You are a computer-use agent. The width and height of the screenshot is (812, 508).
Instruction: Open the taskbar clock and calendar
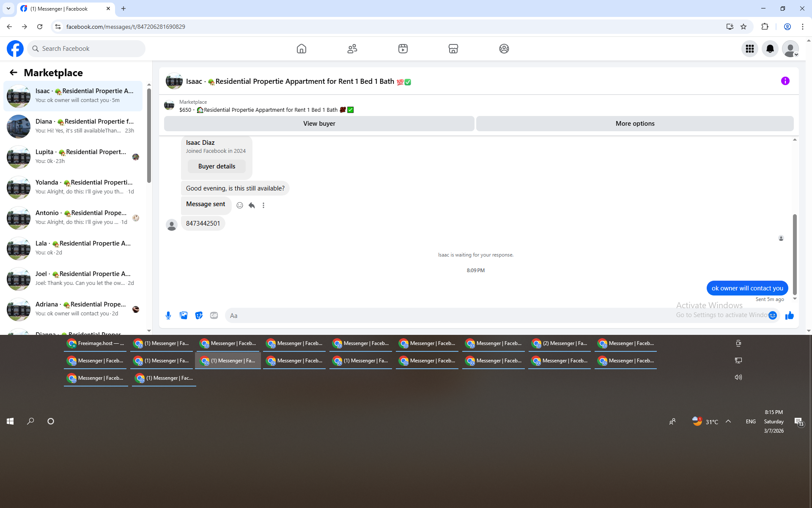point(774,422)
